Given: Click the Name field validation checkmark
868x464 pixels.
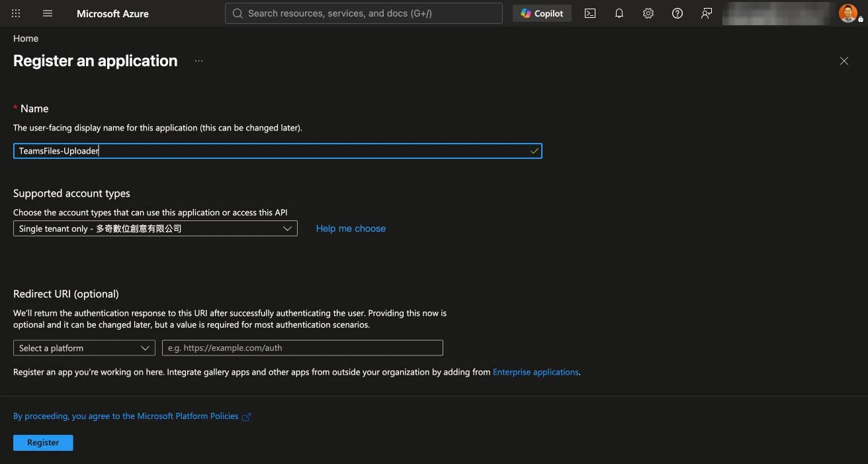Looking at the screenshot, I should [534, 152].
